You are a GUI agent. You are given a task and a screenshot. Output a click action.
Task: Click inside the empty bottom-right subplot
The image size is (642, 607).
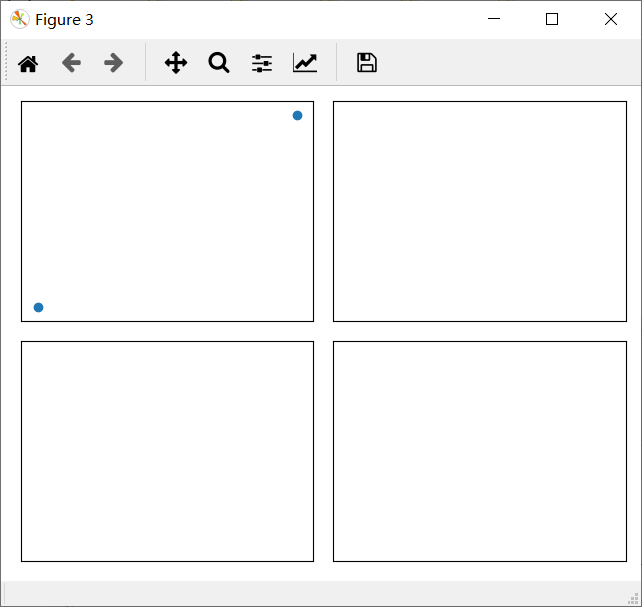point(480,451)
